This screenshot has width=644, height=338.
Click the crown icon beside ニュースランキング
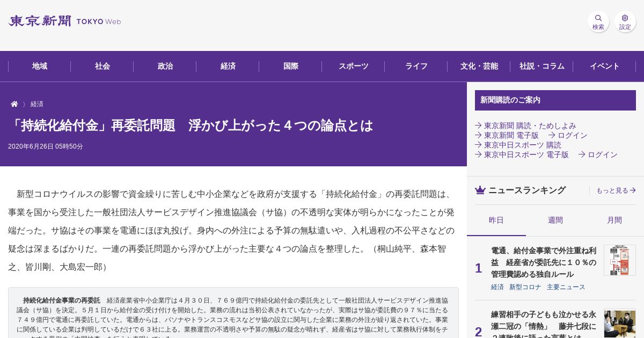click(480, 190)
